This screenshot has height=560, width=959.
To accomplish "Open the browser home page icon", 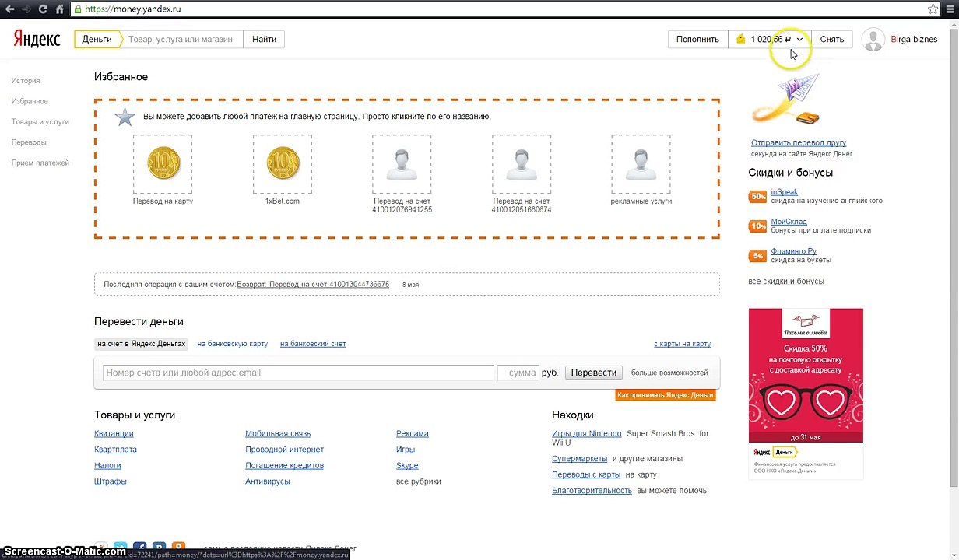I will tap(59, 9).
